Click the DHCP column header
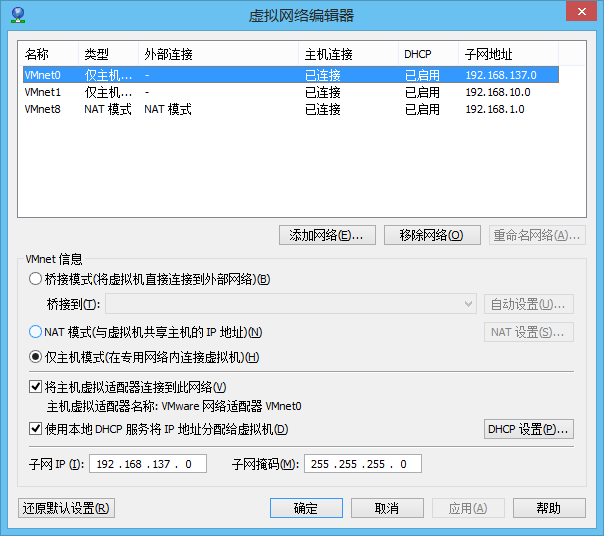This screenshot has height=536, width=604. coord(429,54)
